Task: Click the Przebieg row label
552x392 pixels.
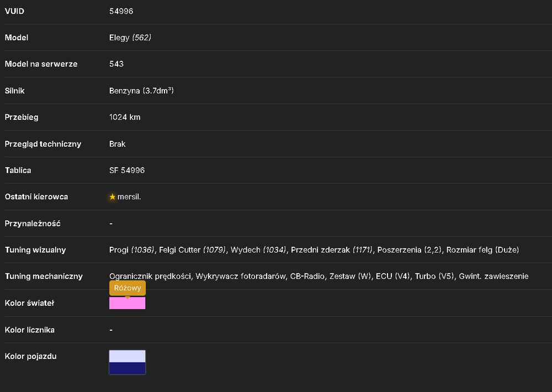Action: (22, 117)
